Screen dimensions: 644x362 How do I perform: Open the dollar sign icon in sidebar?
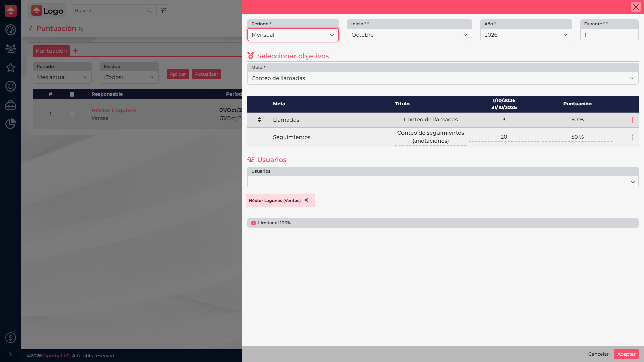(11, 338)
